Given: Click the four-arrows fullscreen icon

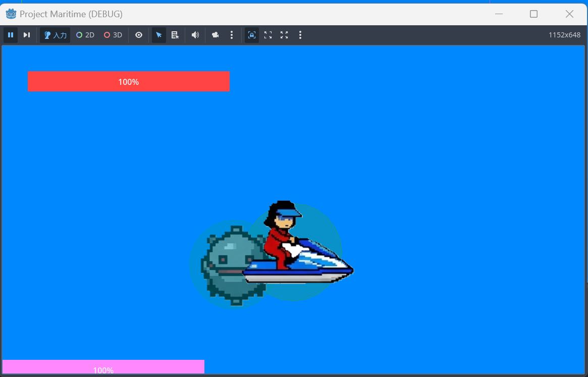Looking at the screenshot, I should [284, 35].
